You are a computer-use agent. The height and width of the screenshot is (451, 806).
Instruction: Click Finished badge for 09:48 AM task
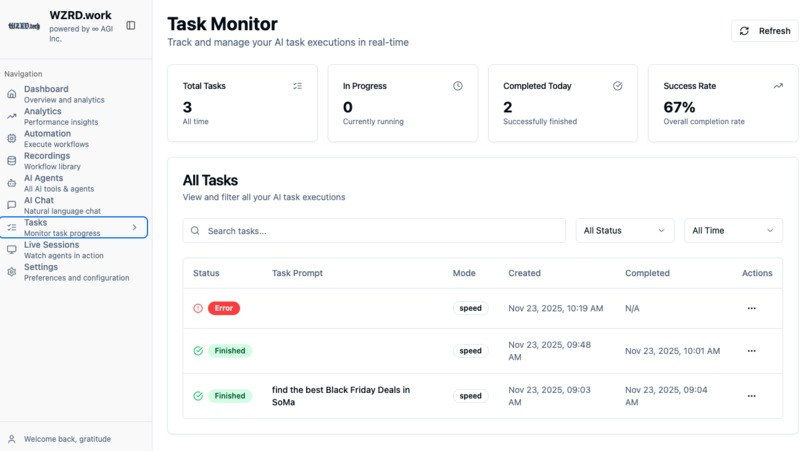[230, 351]
